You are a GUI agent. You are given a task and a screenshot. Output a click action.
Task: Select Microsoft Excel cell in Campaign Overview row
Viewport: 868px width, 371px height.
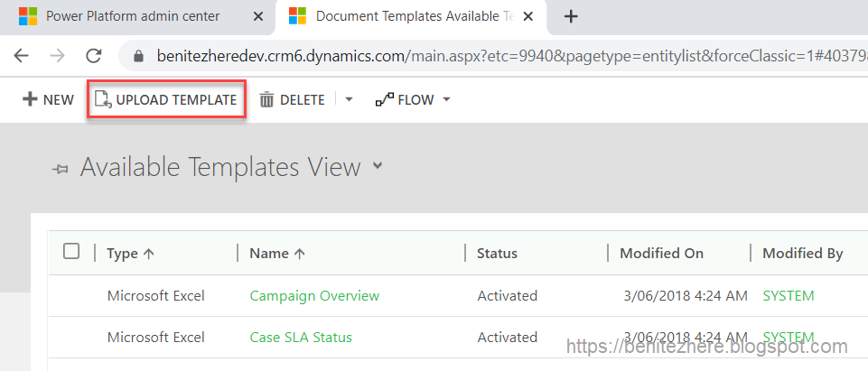pos(156,296)
